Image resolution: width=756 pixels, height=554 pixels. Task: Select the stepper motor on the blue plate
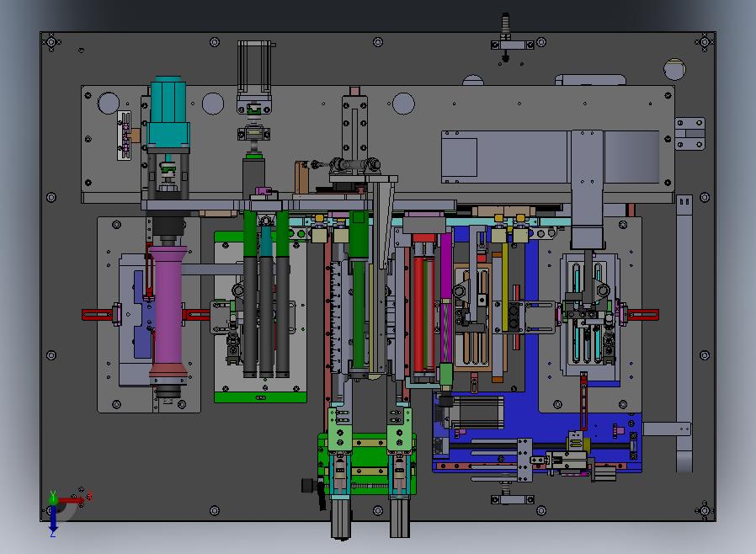point(472,411)
